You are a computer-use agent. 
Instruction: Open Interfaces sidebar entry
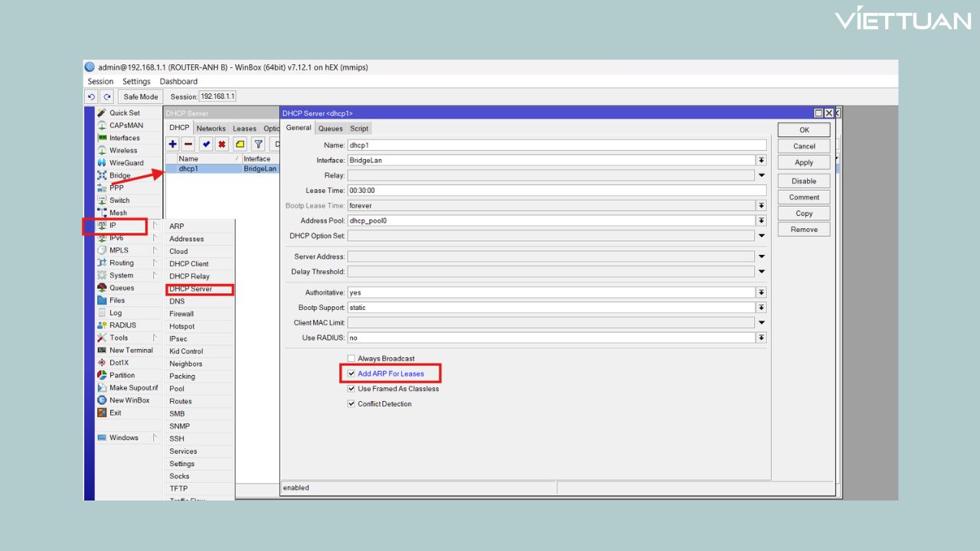coord(124,138)
